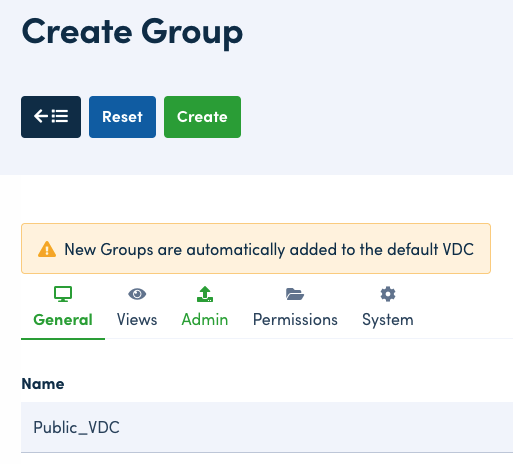The image size is (513, 464).
Task: Click the Name field label
Action: pyautogui.click(x=43, y=384)
